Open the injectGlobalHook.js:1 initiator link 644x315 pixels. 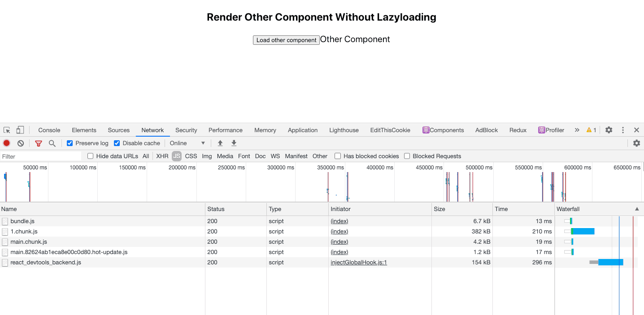click(358, 263)
